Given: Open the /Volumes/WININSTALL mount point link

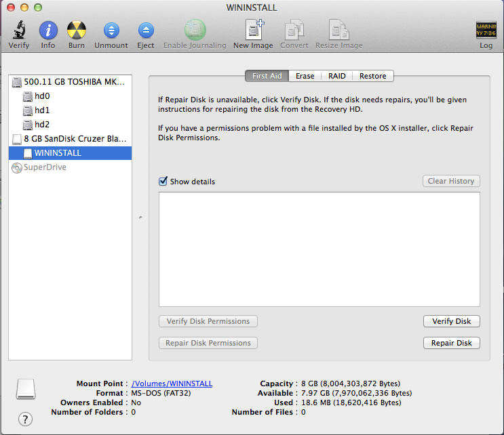Looking at the screenshot, I should pyautogui.click(x=172, y=384).
